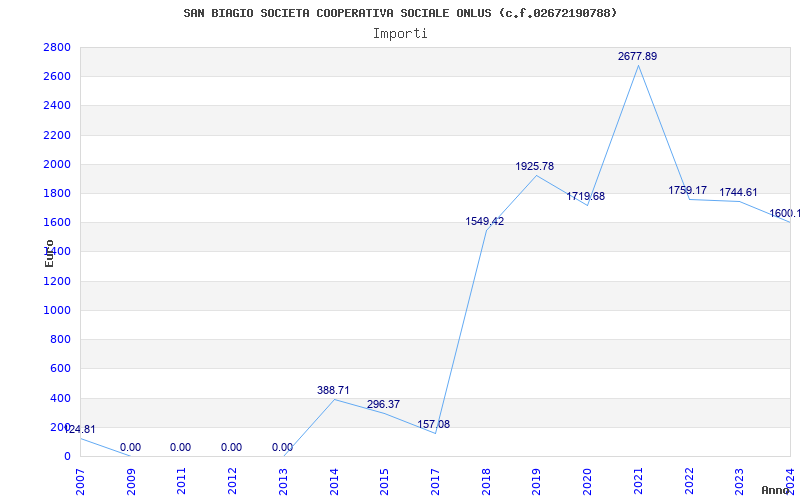Click the 2015 x-axis year label

[384, 482]
